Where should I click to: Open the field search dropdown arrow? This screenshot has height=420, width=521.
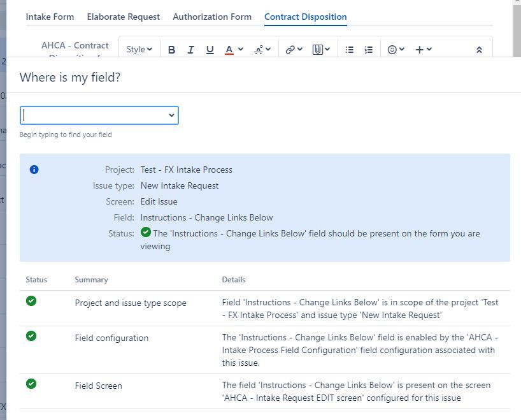tap(171, 115)
